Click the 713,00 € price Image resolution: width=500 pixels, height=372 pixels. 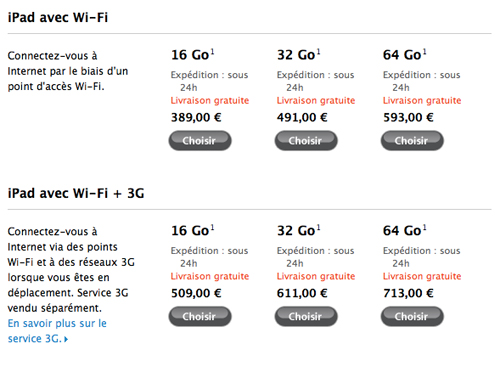408,293
